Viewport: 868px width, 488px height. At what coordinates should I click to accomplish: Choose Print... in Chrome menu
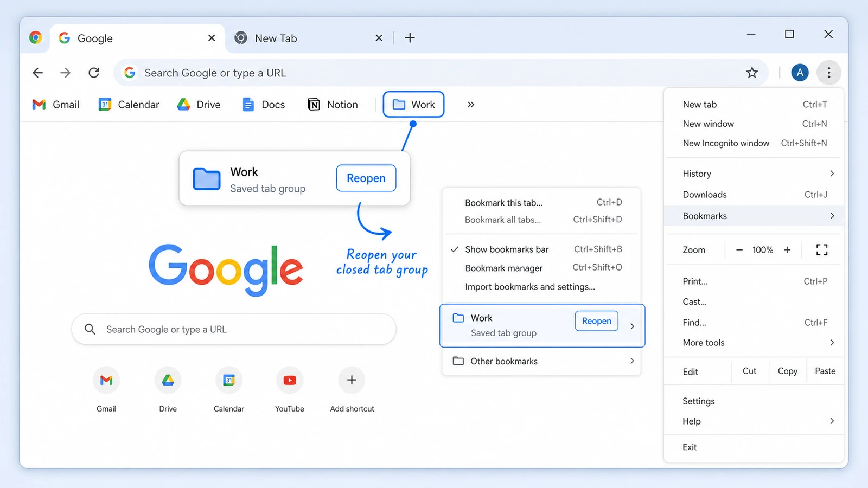(x=754, y=281)
